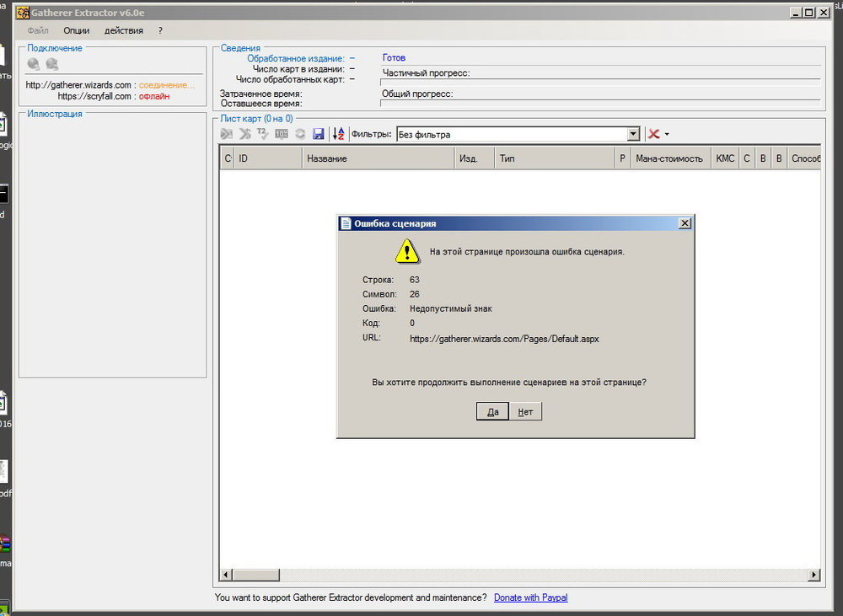Expand the arrow next to red X
The height and width of the screenshot is (616, 843).
[x=667, y=135]
